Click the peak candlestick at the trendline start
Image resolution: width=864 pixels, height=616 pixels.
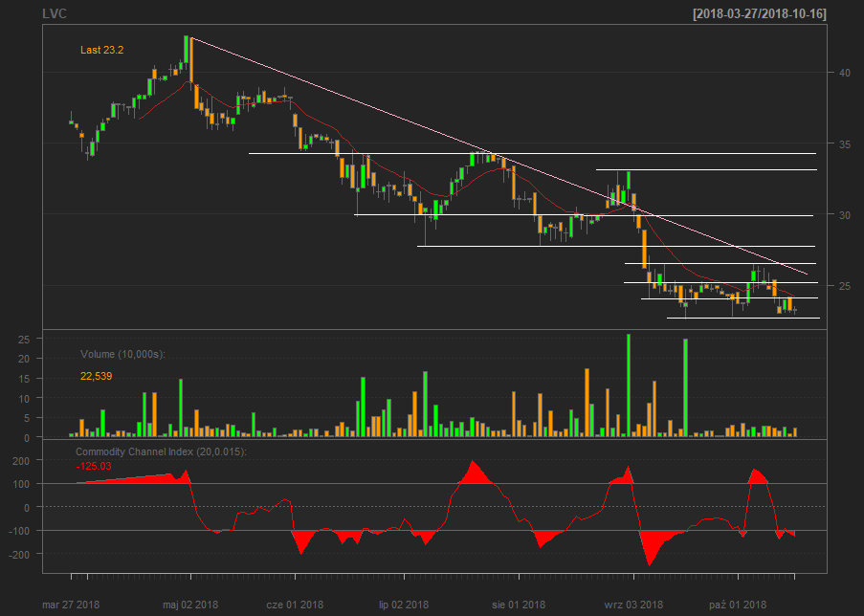point(187,51)
